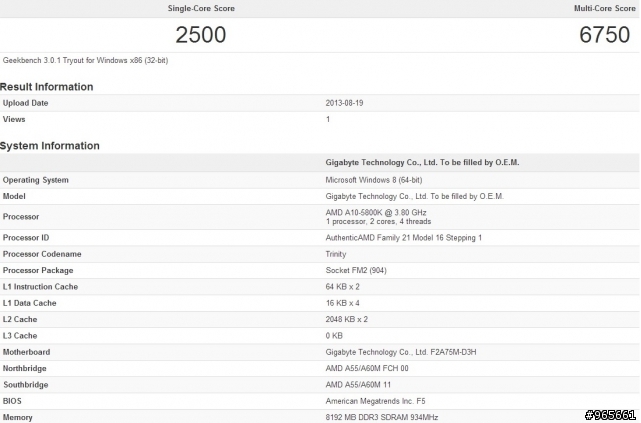Select the 16 KB x 4 value

coord(343,303)
